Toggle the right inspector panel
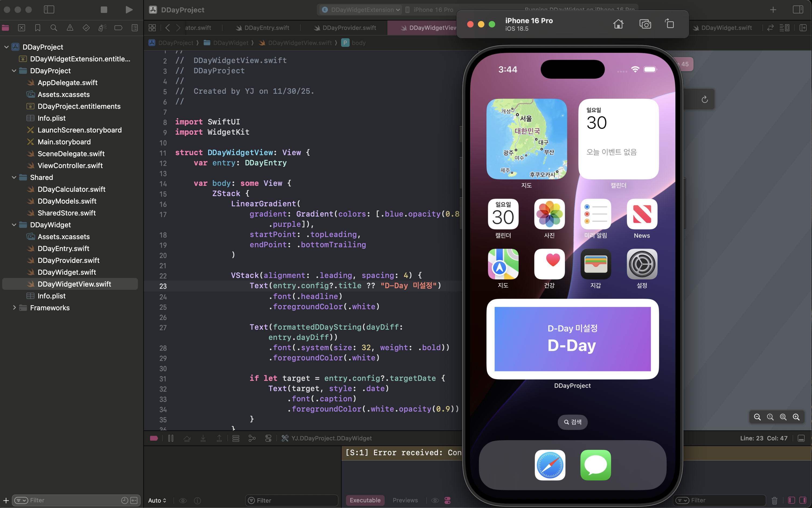This screenshot has width=812, height=508. 798,10
